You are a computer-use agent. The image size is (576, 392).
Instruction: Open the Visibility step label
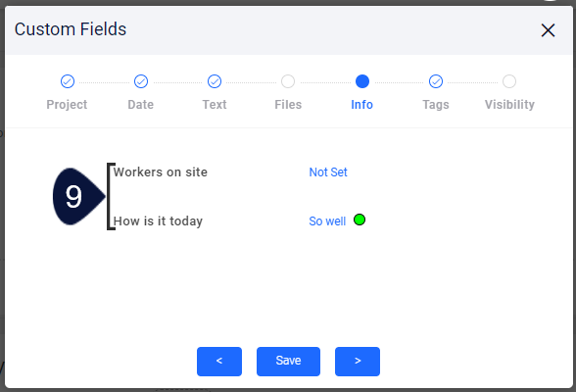pyautogui.click(x=509, y=105)
